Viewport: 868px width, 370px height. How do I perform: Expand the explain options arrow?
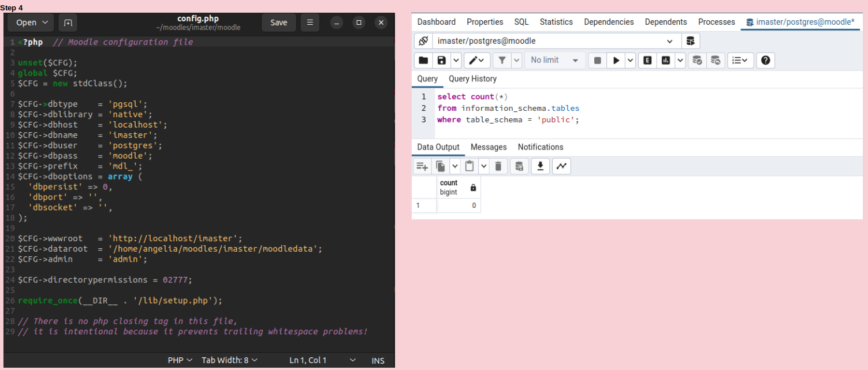click(680, 60)
